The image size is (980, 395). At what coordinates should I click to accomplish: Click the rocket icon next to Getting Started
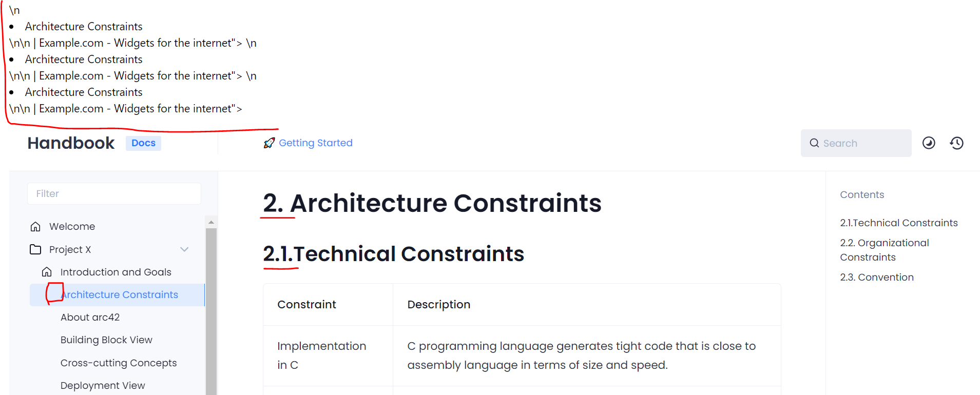tap(268, 143)
